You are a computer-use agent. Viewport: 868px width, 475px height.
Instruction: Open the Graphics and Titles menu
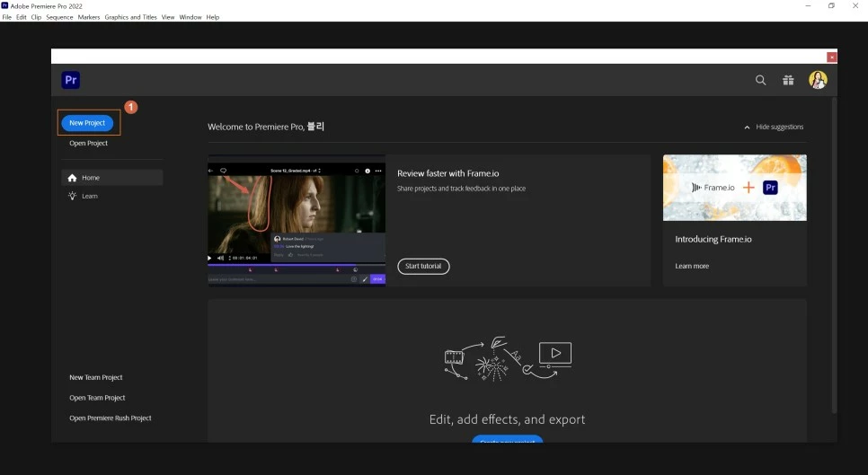point(130,17)
